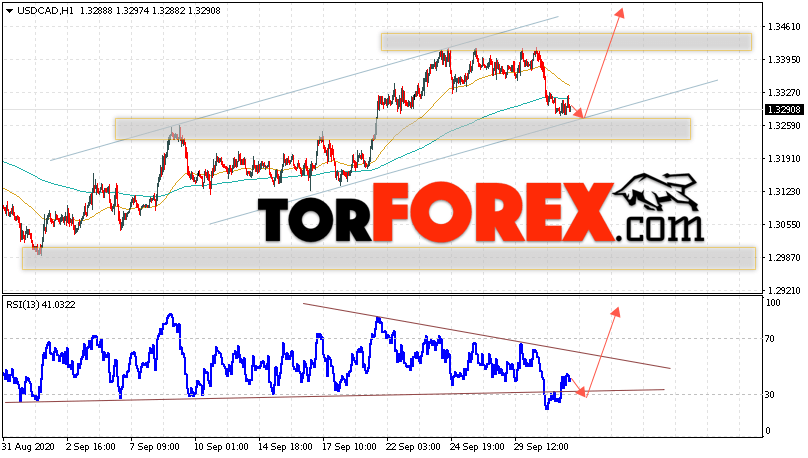Select the price scale value 1.29210
The width and height of the screenshot is (808, 458).
pyautogui.click(x=784, y=291)
